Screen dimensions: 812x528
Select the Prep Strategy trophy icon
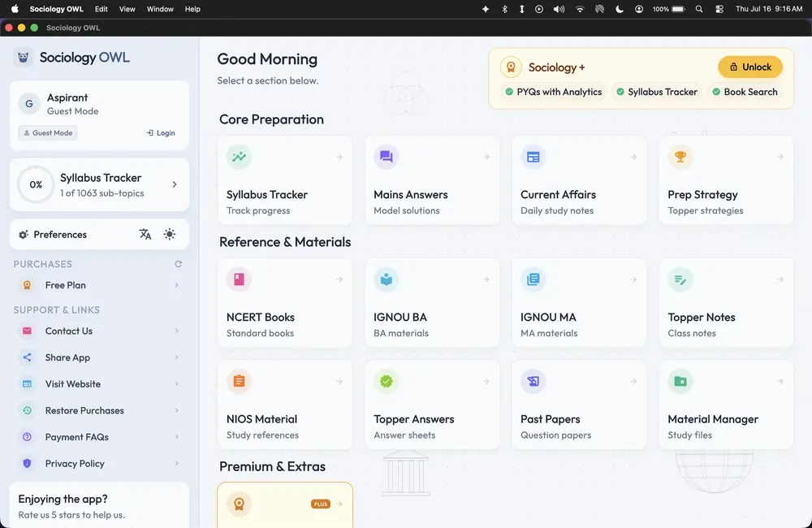680,157
